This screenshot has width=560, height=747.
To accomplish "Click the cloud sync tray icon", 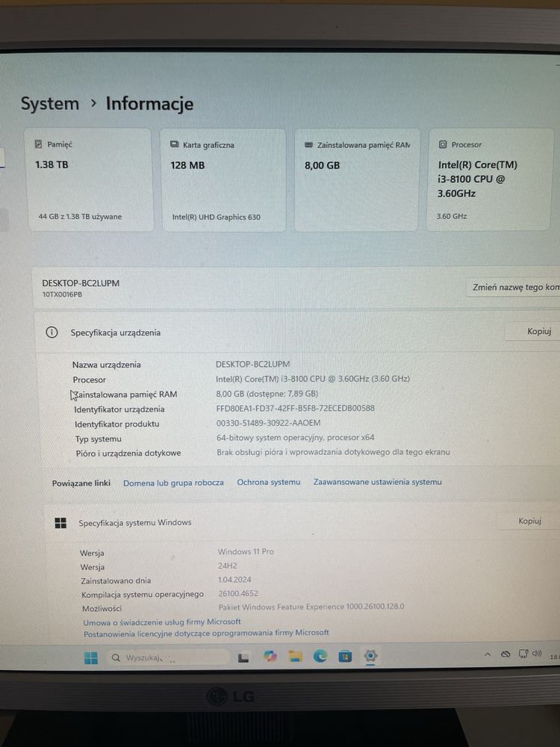I will pyautogui.click(x=505, y=654).
